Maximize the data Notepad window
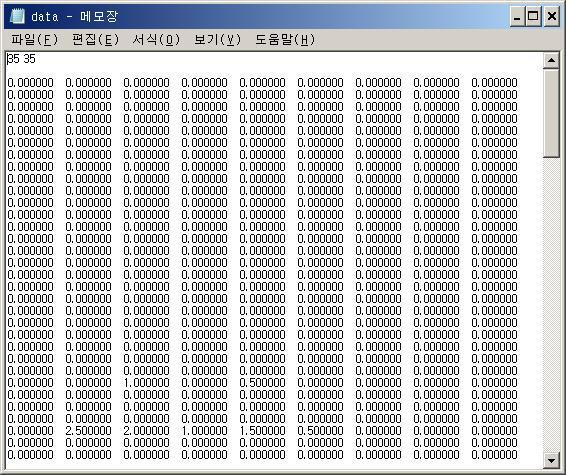This screenshot has width=566, height=475. pyautogui.click(x=533, y=16)
